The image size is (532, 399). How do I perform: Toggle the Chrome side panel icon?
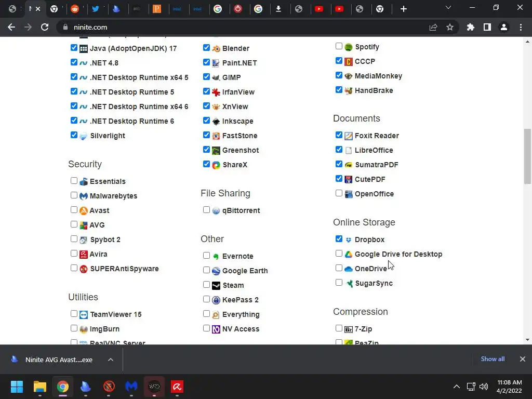point(487,27)
